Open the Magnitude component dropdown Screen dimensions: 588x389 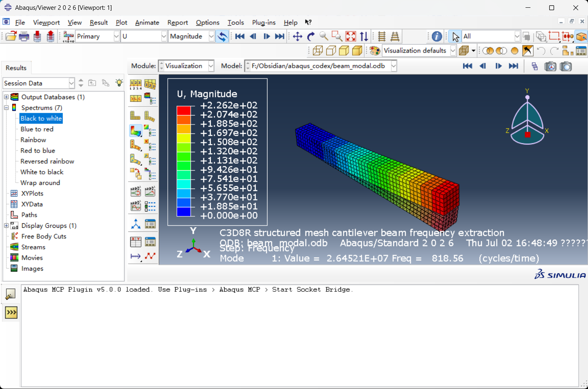[x=211, y=36]
